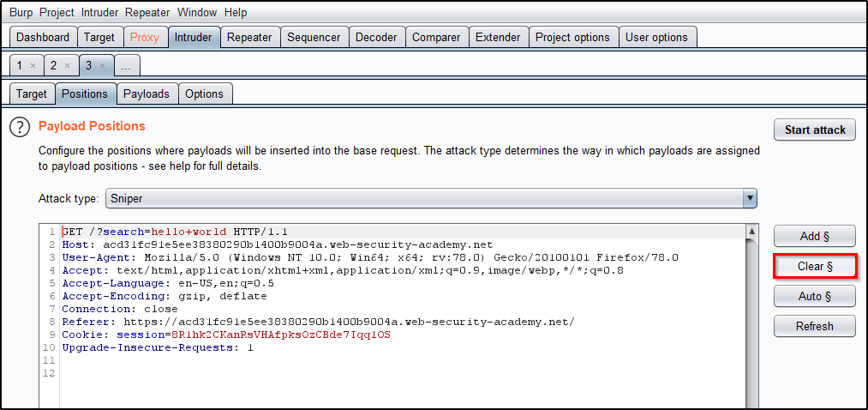
Task: Close attack tab 2
Action: pos(68,66)
